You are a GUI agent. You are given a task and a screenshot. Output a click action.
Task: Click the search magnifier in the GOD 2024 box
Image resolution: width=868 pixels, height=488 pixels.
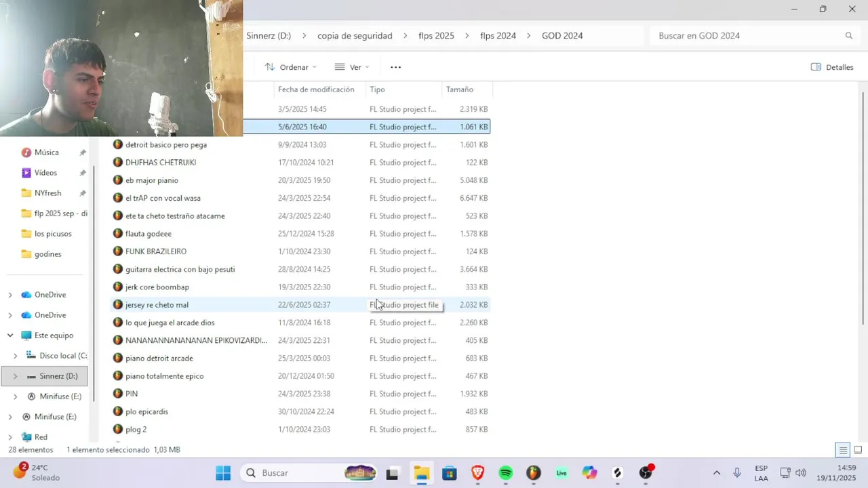click(x=848, y=36)
